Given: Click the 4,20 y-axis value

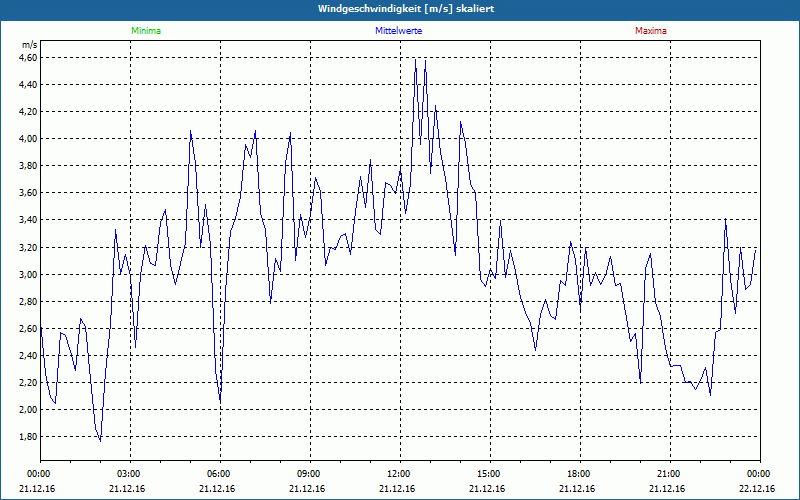Looking at the screenshot, I should tap(29, 112).
